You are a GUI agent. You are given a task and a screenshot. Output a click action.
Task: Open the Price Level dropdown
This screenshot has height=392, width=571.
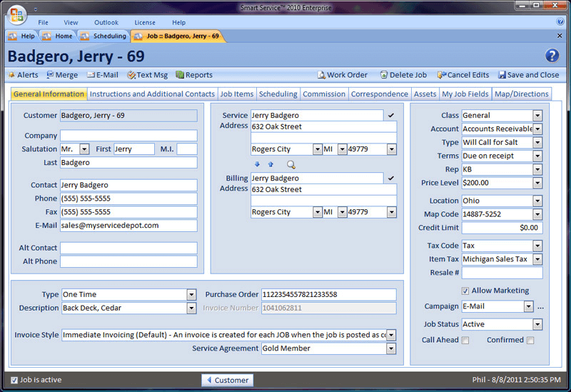click(537, 184)
